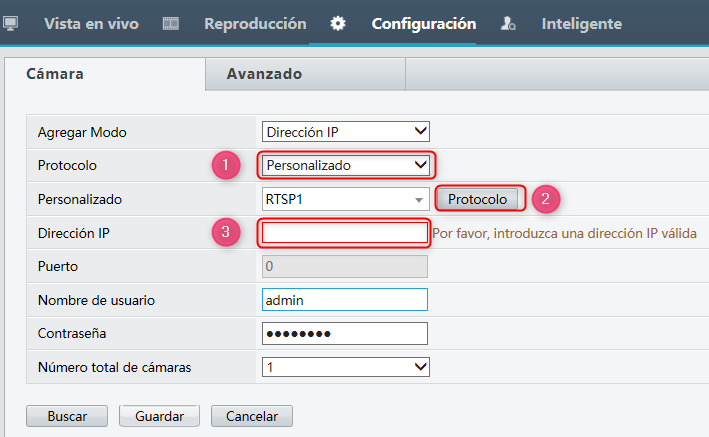Expand the Agregar Modo dropdown
This screenshot has width=709, height=437.
tap(345, 132)
